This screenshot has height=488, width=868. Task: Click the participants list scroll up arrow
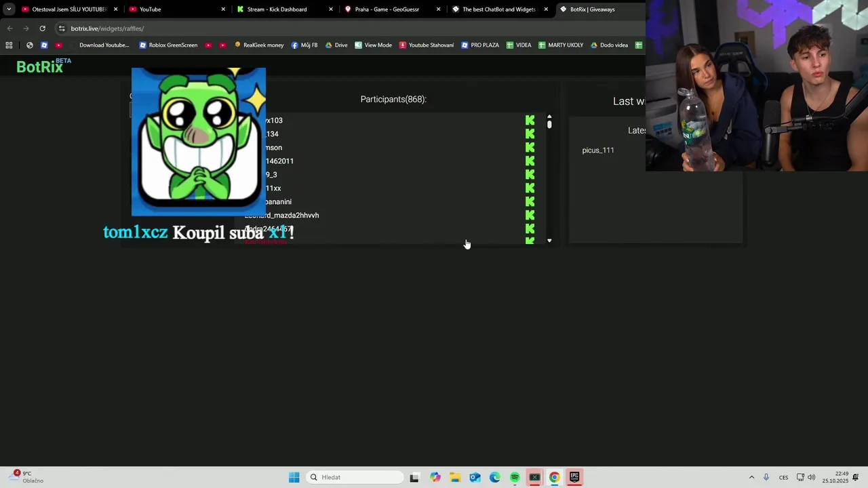tap(549, 117)
